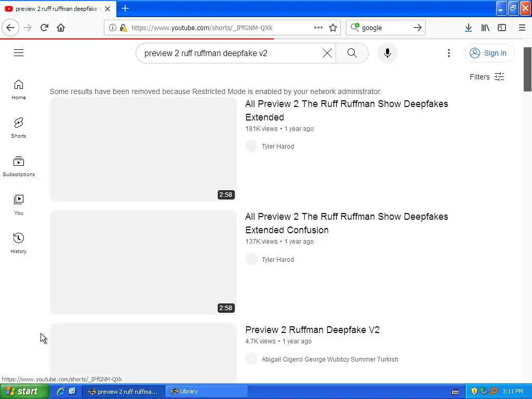Launch Internet Explorer from quick launch
The width and height of the screenshot is (532, 399).
coord(61,391)
